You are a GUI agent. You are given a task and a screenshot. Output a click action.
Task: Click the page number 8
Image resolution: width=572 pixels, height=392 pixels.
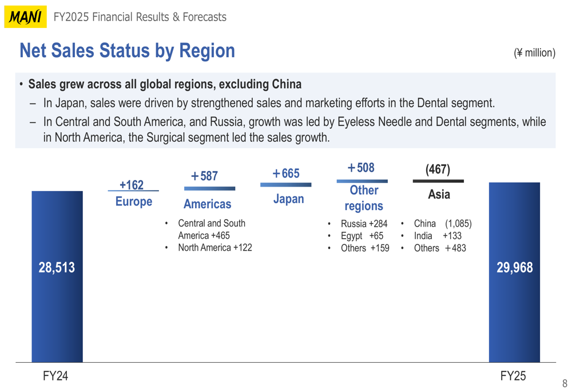click(565, 384)
